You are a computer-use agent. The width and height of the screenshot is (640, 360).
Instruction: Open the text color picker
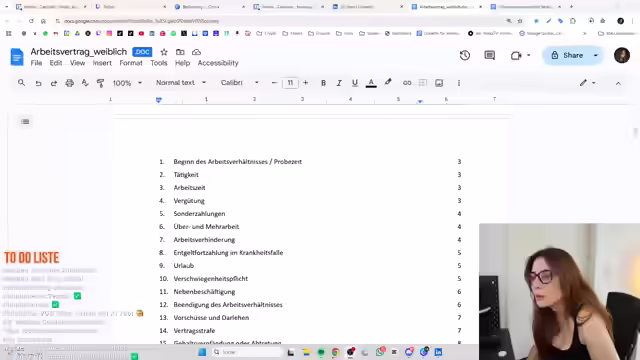pyautogui.click(x=371, y=83)
